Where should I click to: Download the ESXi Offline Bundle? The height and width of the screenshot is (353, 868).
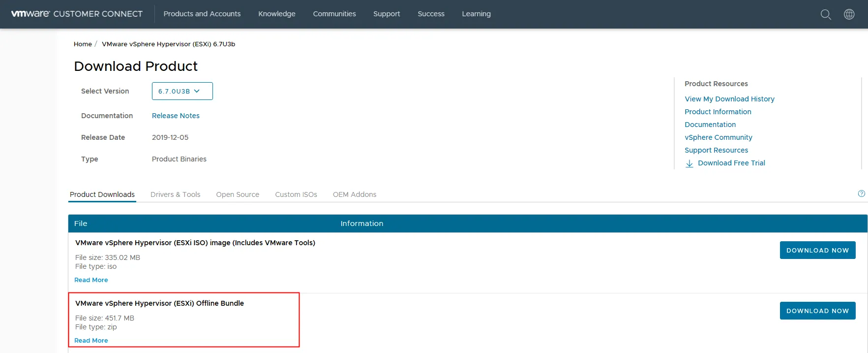tap(817, 311)
